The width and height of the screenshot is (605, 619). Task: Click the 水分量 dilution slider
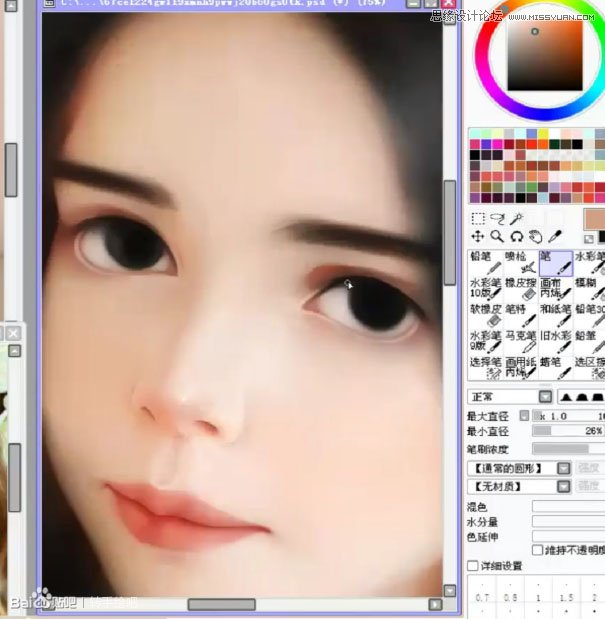[568, 521]
